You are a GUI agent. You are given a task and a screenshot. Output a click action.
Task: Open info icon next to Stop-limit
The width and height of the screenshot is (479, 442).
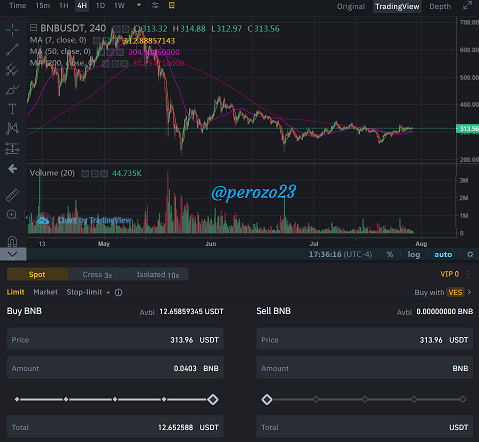[x=118, y=293]
